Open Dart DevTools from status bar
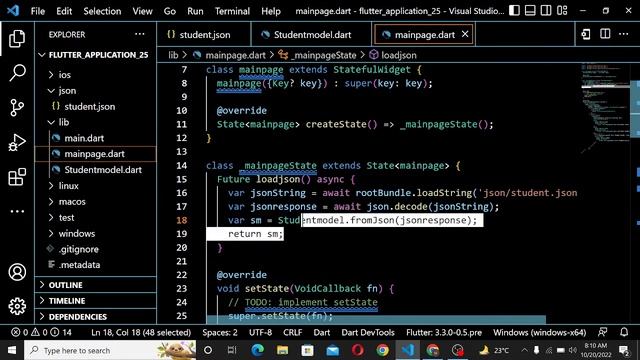Viewport: 640px width, 360px height. 368,332
